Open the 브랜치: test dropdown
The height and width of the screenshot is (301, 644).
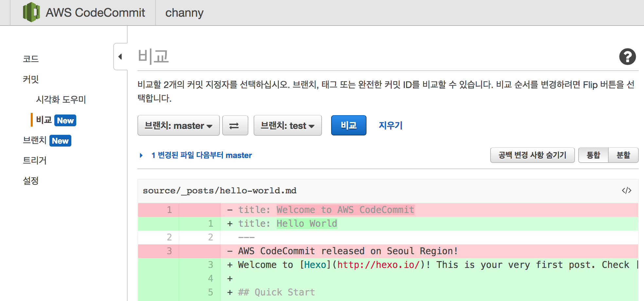click(288, 125)
